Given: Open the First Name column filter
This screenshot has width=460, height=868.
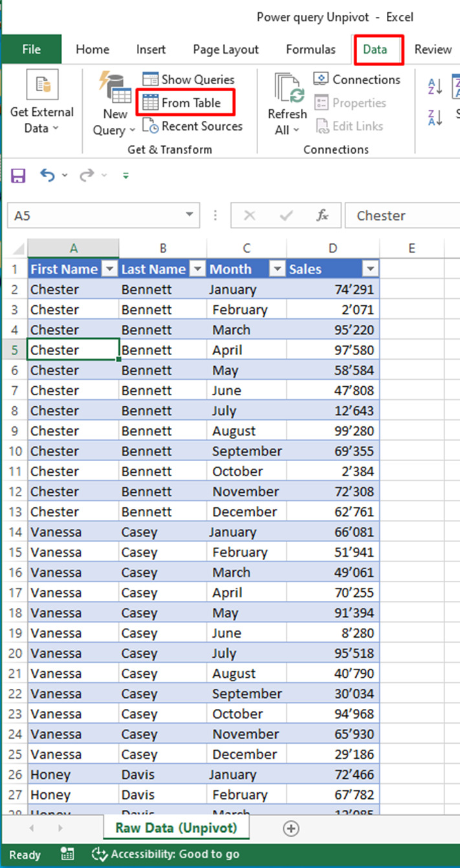Looking at the screenshot, I should (109, 268).
